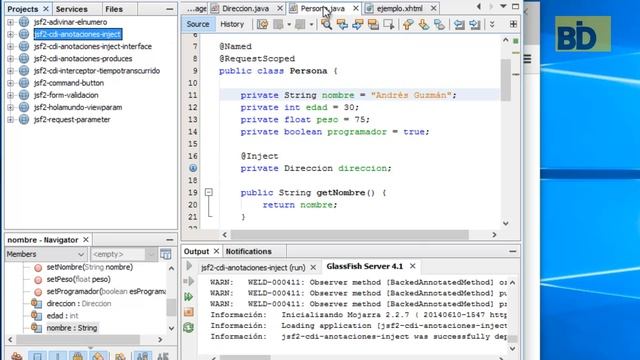Viewport: 640px width, 360px height.
Task: Maximize the editor window icon
Action: click(516, 7)
